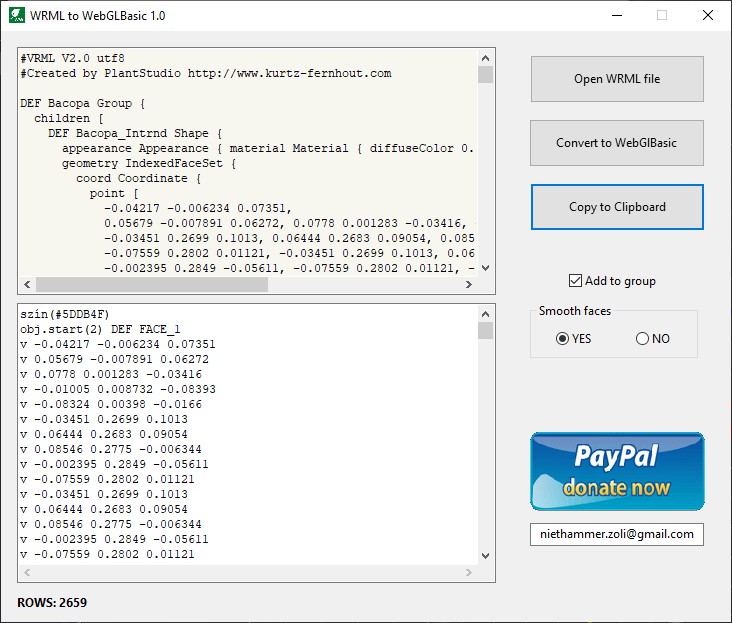Click the '#Created by PlantStudio' comment line
Viewport: 732px width, 623px height.
pos(206,73)
